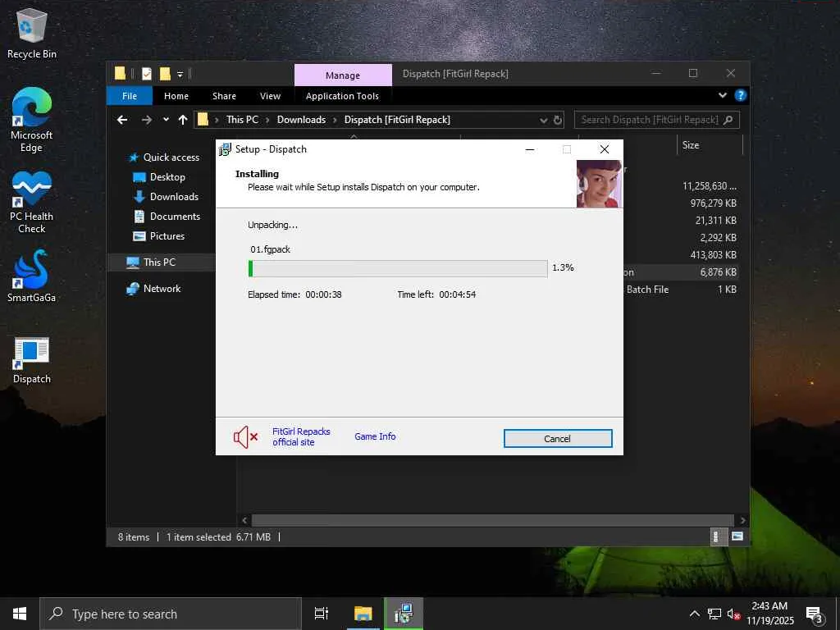This screenshot has width=840, height=630.
Task: Switch to details view layout icon
Action: pos(717,536)
